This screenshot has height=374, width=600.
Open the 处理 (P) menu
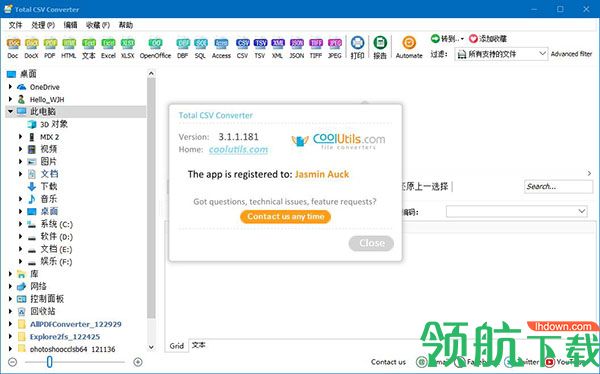pos(43,25)
